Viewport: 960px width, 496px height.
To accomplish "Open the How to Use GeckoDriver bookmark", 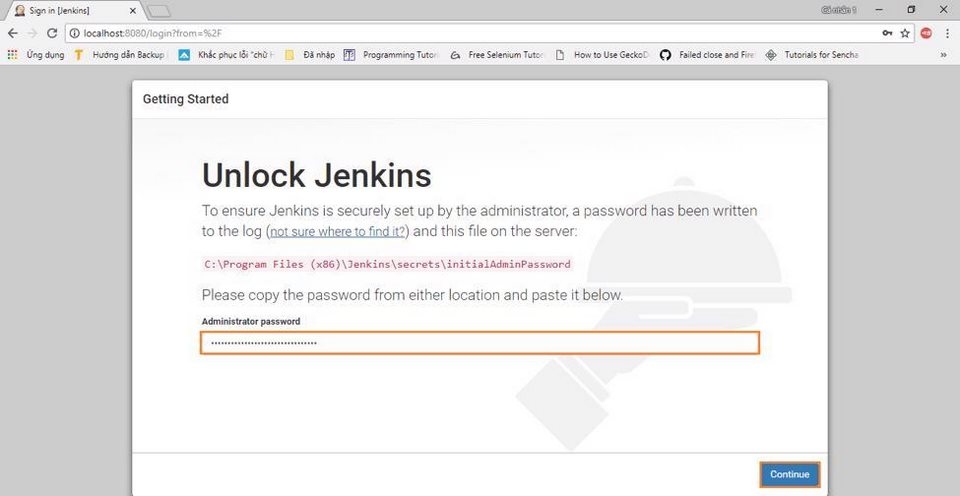I will point(601,54).
